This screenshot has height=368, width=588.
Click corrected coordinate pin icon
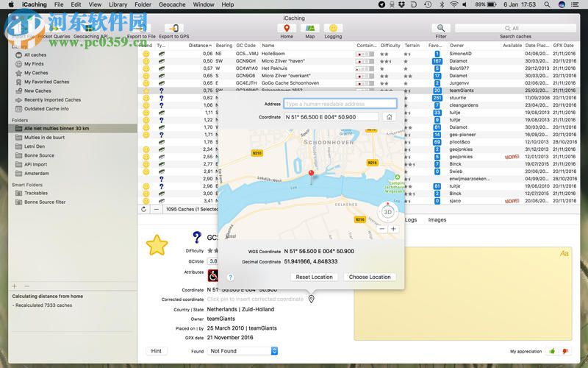(x=311, y=299)
